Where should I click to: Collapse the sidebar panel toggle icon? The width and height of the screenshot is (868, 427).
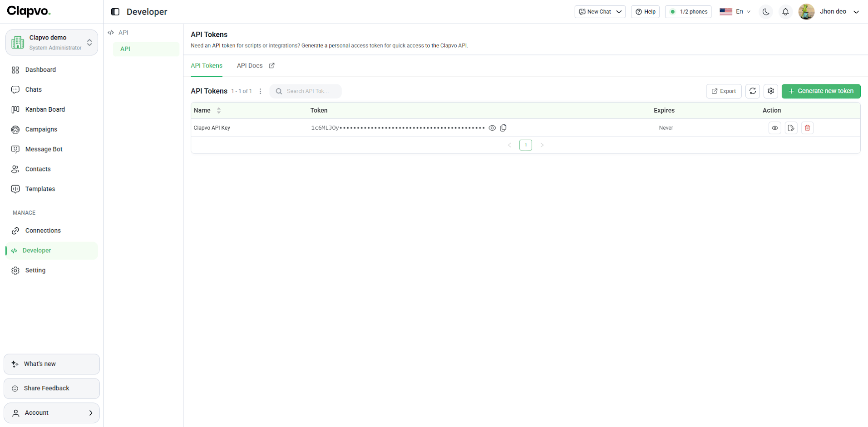pyautogui.click(x=115, y=12)
